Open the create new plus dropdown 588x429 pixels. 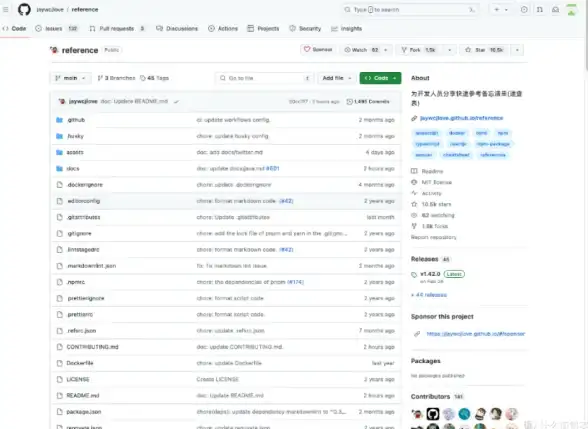point(501,9)
